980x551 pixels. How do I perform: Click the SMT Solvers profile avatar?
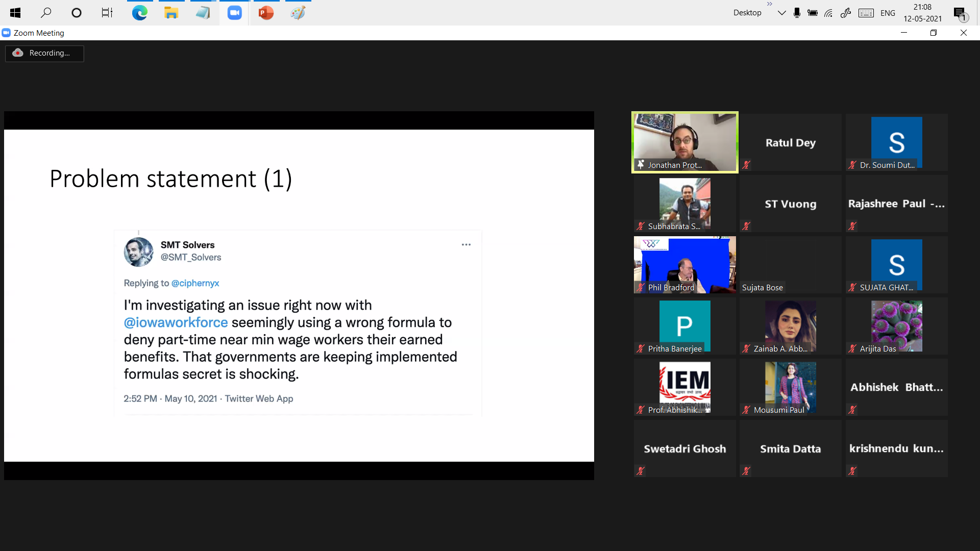(x=138, y=252)
